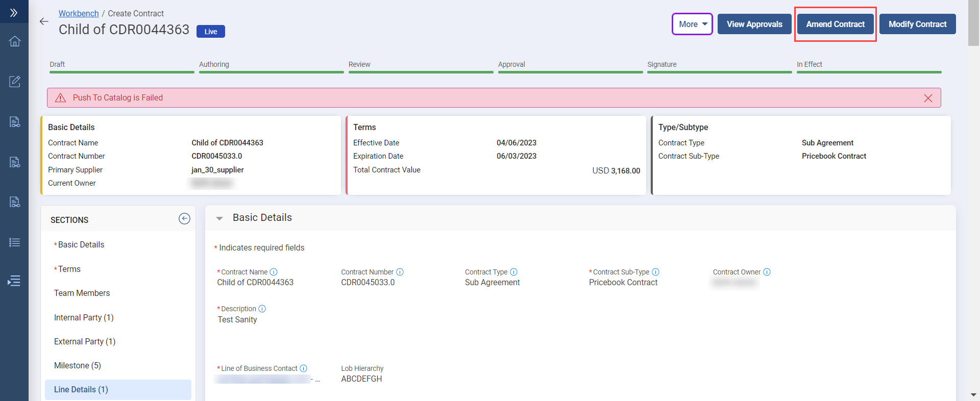Collapse the Sections panel

point(184,219)
